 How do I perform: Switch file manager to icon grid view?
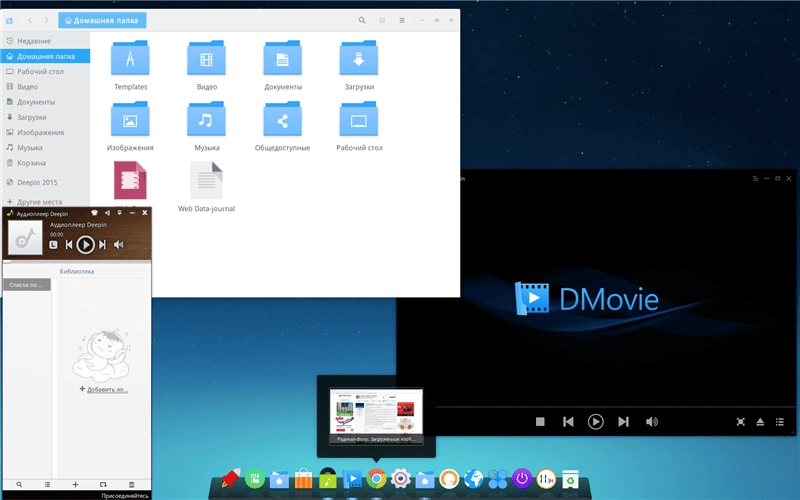coord(382,20)
